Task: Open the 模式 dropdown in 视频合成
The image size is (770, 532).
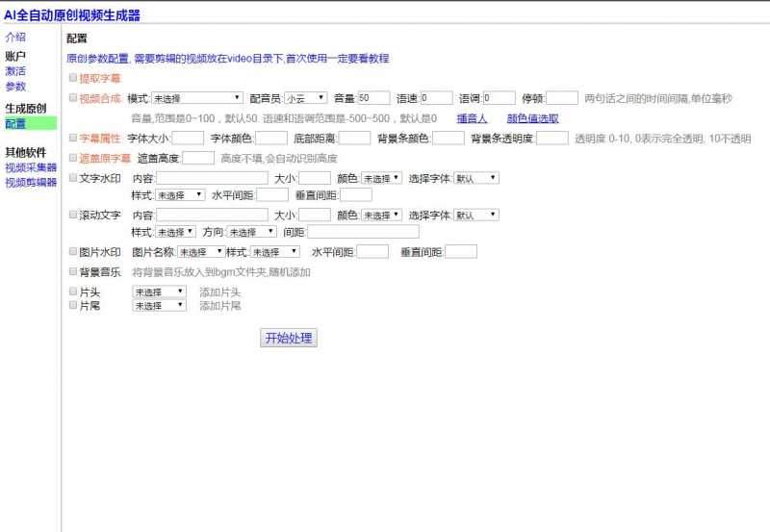Action: 197,98
